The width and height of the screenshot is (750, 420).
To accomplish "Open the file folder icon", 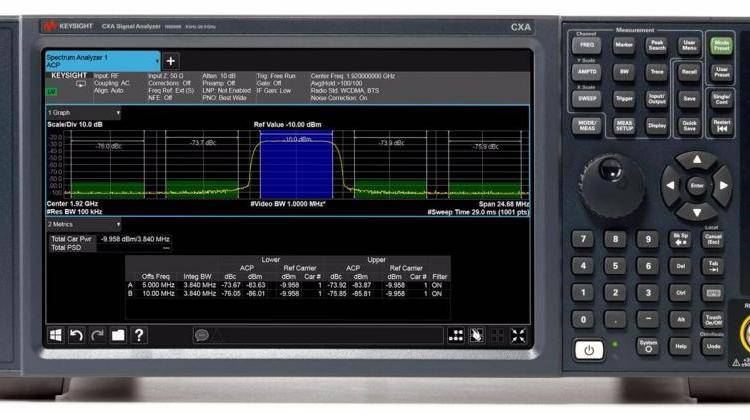I will (x=118, y=335).
